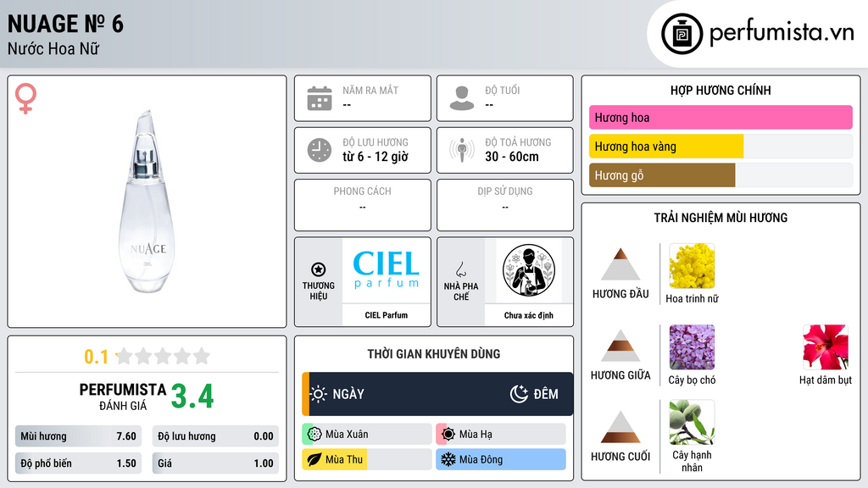Click the Độ lưu hương 0.00 score bar
The height and width of the screenshot is (488, 868).
pos(215,436)
